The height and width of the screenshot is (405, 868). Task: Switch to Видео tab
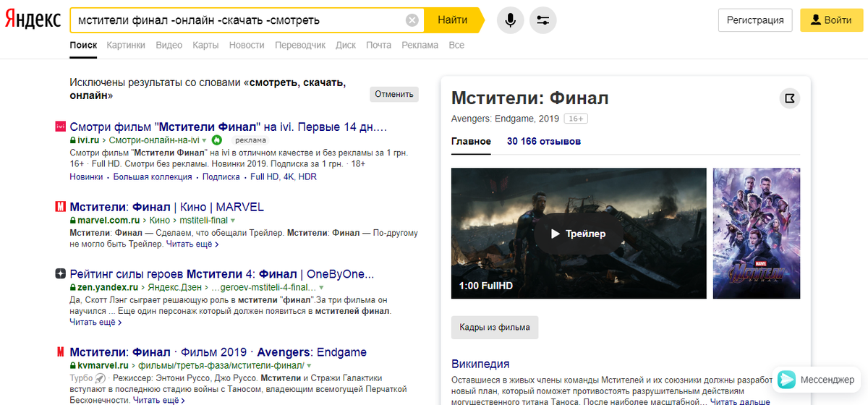tap(169, 45)
